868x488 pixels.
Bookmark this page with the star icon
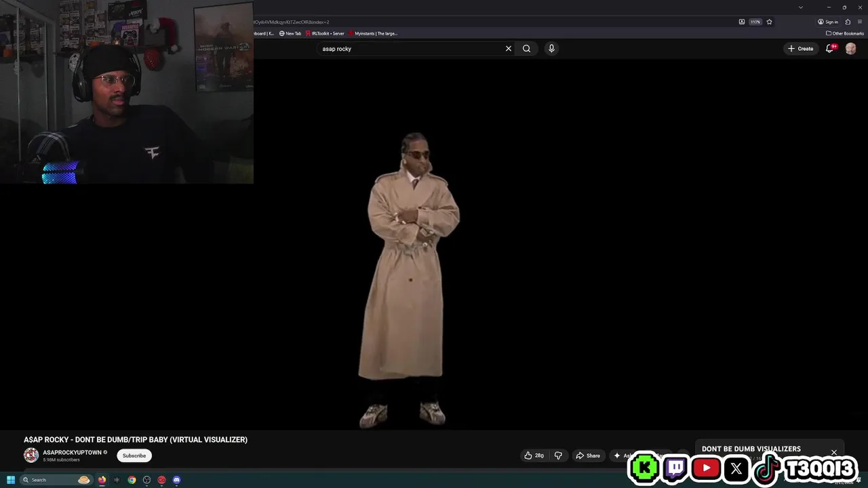tap(769, 22)
